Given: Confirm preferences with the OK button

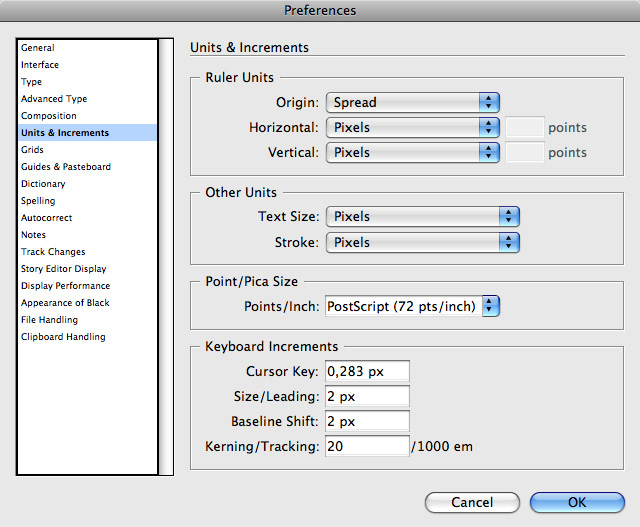Looking at the screenshot, I should click(x=577, y=502).
